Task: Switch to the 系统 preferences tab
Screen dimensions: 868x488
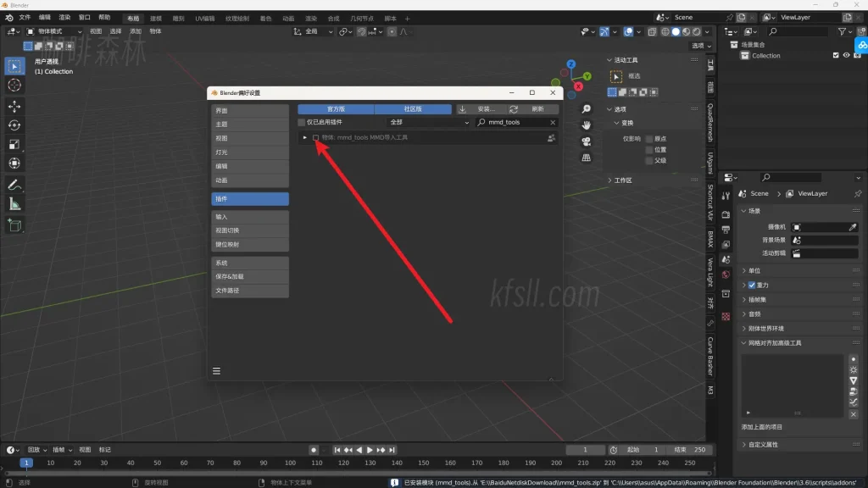Action: click(250, 263)
